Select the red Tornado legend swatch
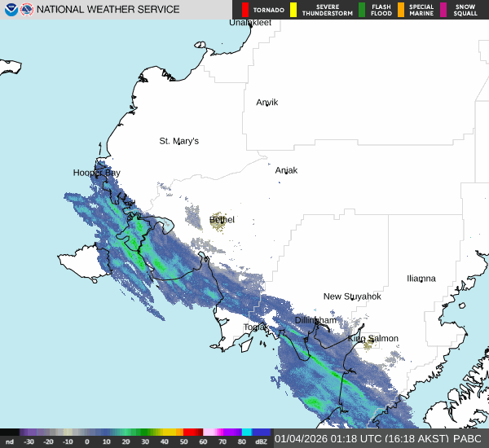Screen dimensions: 489x448 point(245,10)
